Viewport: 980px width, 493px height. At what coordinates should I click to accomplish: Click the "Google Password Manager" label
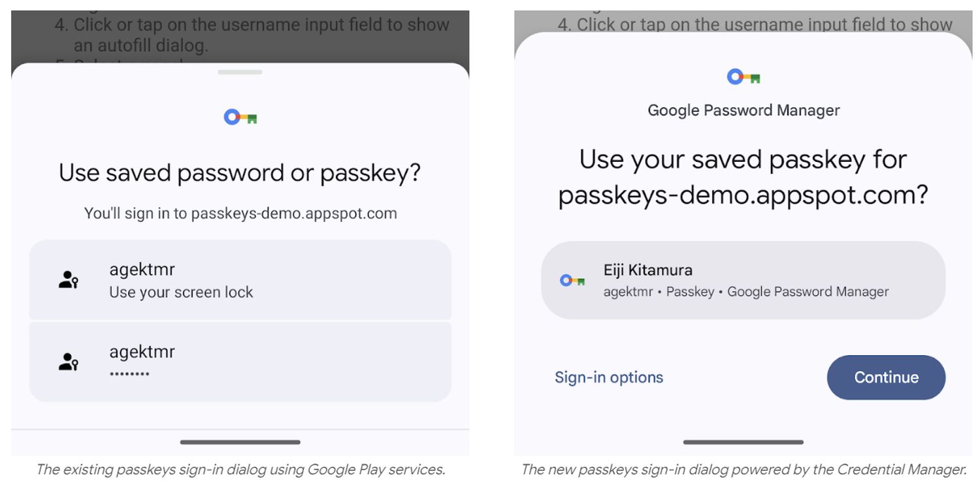tap(743, 110)
